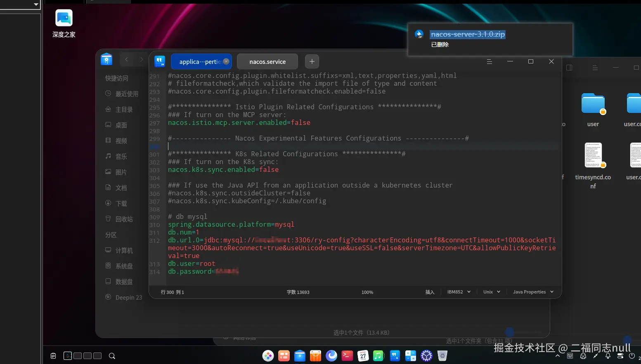This screenshot has height=364, width=641.
Task: Open 最近使用 in file manager sidebar
Action: pos(122,94)
